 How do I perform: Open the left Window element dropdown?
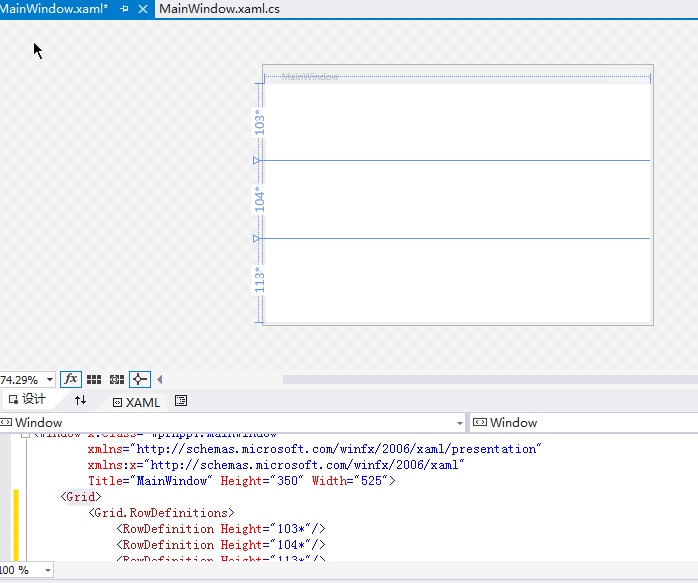tap(459, 423)
